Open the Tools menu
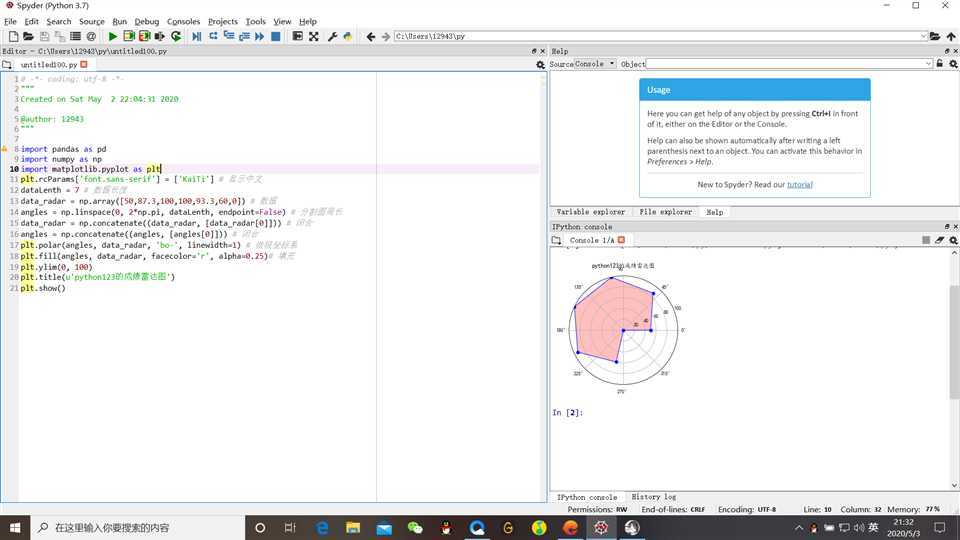The height and width of the screenshot is (540, 960). [255, 21]
